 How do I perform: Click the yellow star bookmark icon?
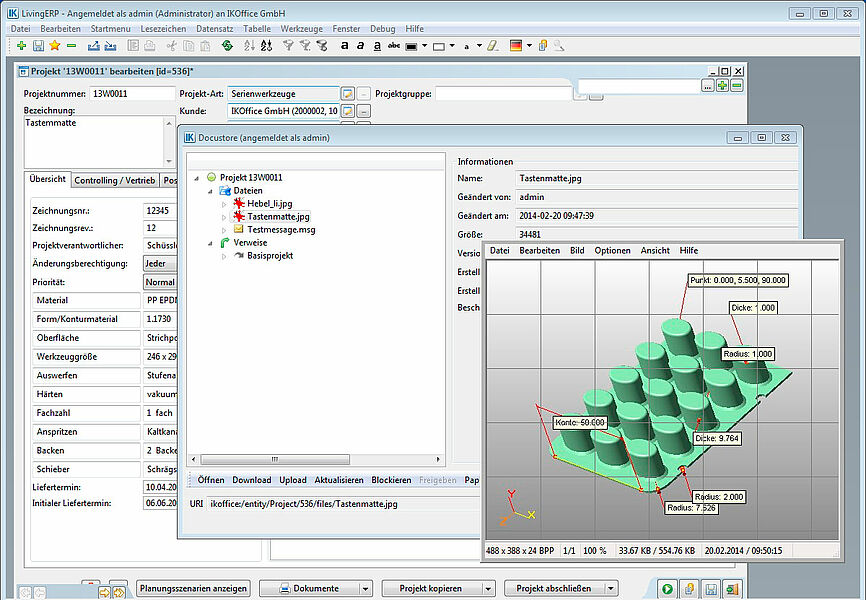click(x=54, y=46)
